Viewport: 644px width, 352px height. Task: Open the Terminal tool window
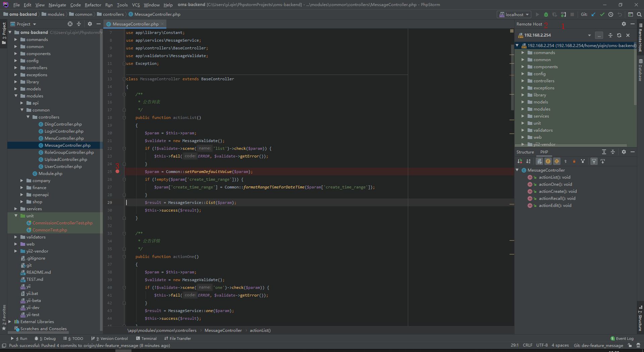[146, 339]
